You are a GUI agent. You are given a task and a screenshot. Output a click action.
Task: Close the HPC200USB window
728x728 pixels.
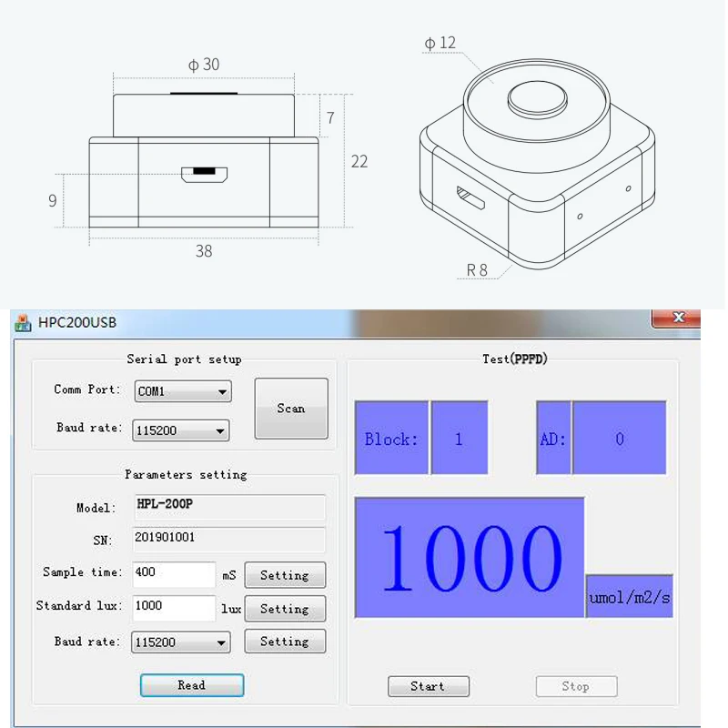677,318
